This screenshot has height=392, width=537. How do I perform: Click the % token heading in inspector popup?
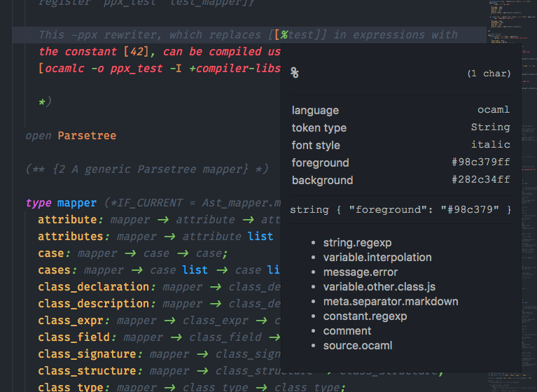pyautogui.click(x=295, y=73)
